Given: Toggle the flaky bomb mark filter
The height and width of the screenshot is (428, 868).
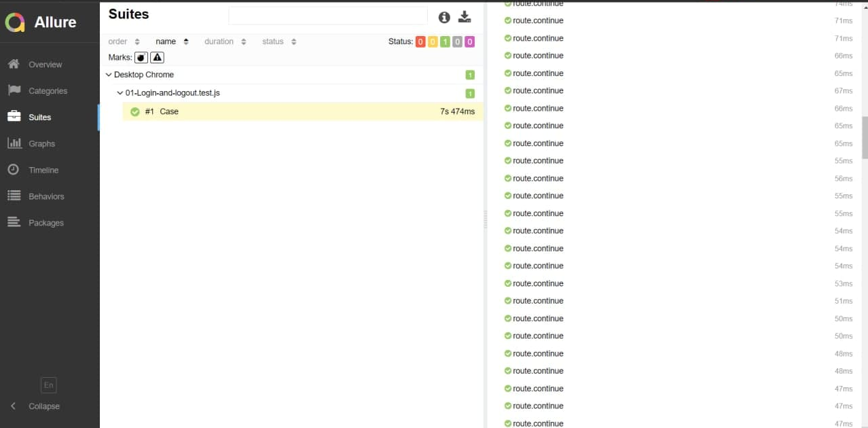Looking at the screenshot, I should click(x=141, y=58).
